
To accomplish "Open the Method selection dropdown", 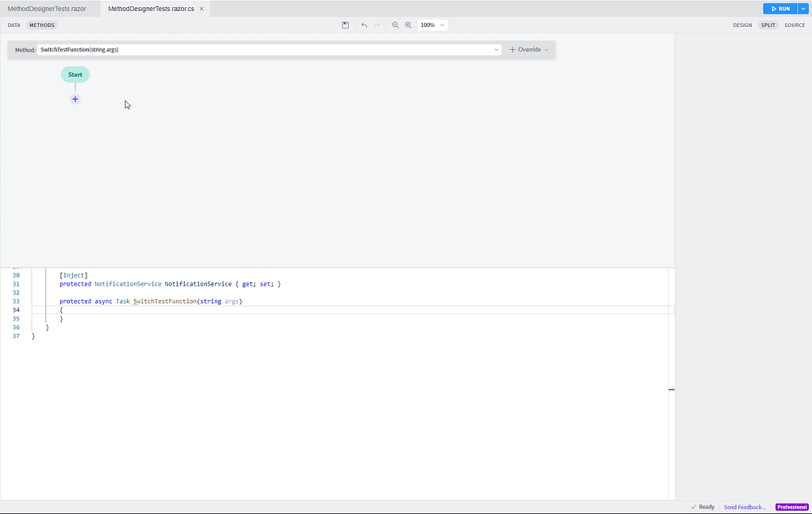I will 496,49.
